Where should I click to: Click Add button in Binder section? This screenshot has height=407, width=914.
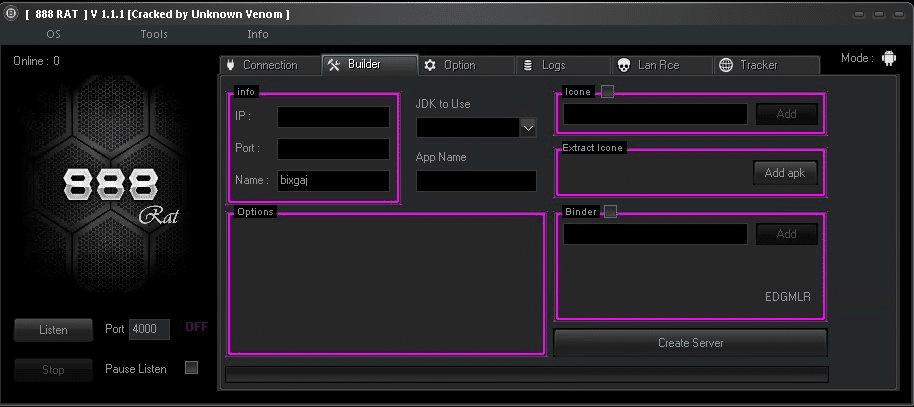tap(786, 234)
